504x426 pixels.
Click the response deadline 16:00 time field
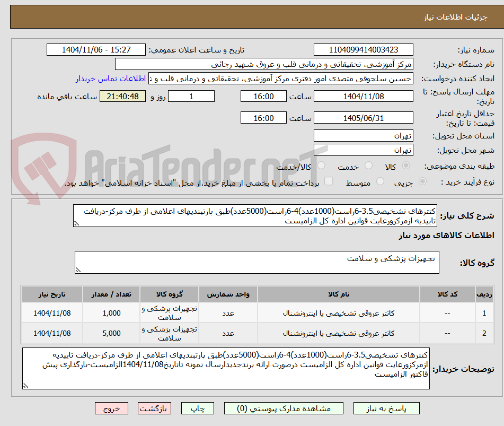coord(263,96)
